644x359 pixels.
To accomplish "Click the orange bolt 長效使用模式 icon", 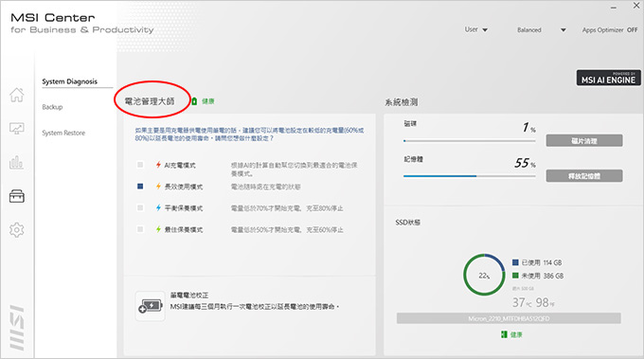I will (158, 186).
